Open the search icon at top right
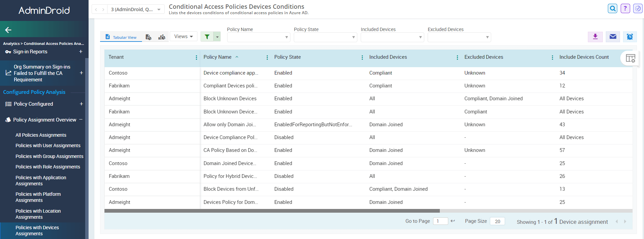The height and width of the screenshot is (239, 644). (613, 8)
